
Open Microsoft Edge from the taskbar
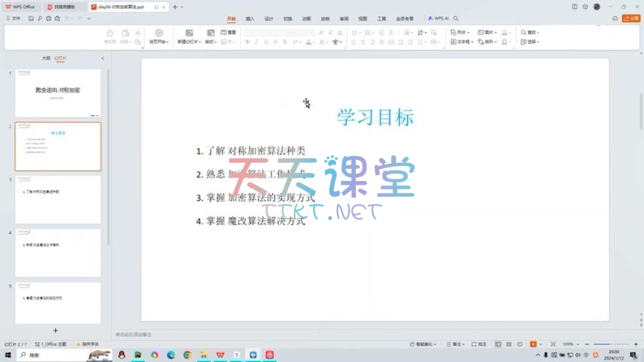pyautogui.click(x=170, y=354)
